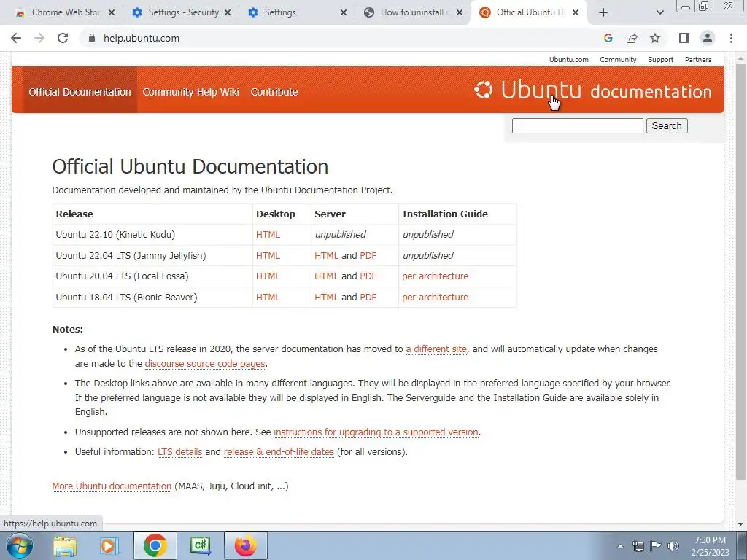Open the Windows Start menu
This screenshot has height=560, width=747.
coord(19,545)
